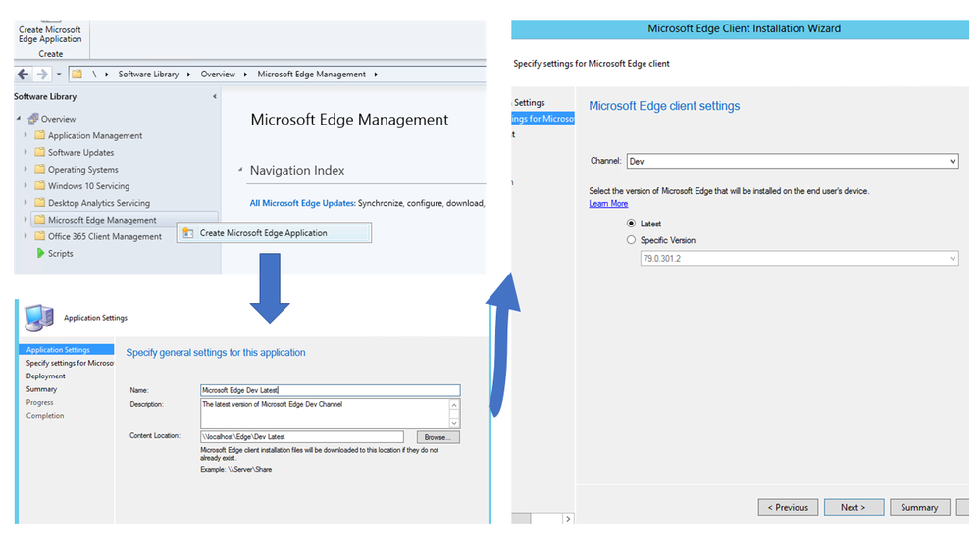Viewport: 980px width, 551px height.
Task: Click Microsoft Edge Management breadcrumb
Action: pos(311,75)
